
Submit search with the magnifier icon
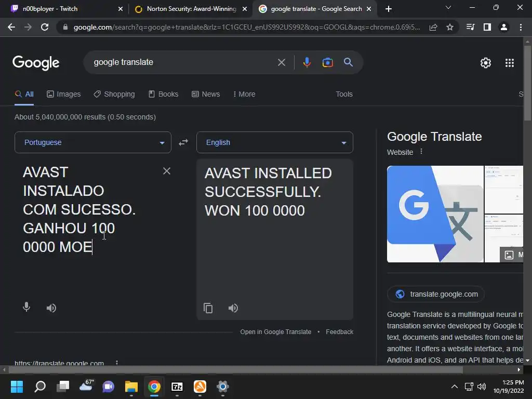tap(348, 62)
